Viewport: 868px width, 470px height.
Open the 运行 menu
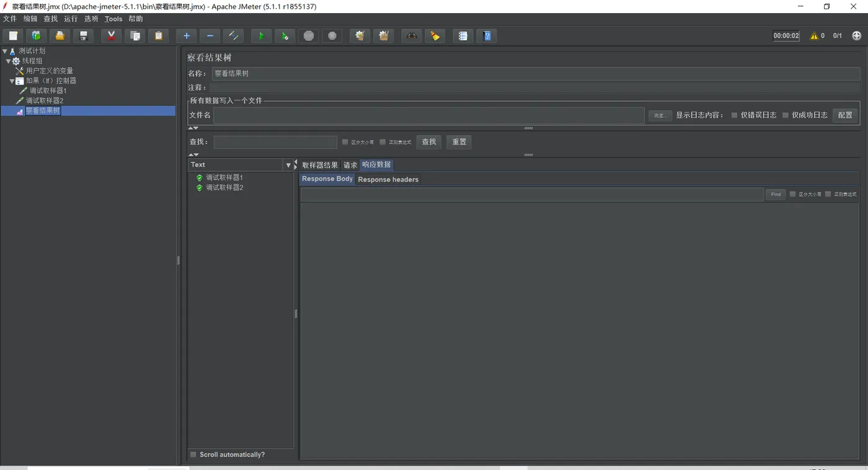tap(71, 19)
